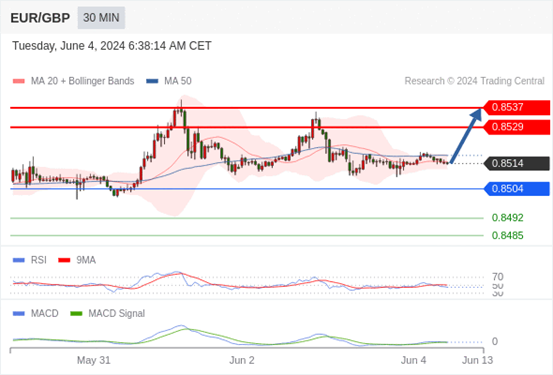
Task: Click the 0.8514 current price tag
Action: [x=516, y=163]
